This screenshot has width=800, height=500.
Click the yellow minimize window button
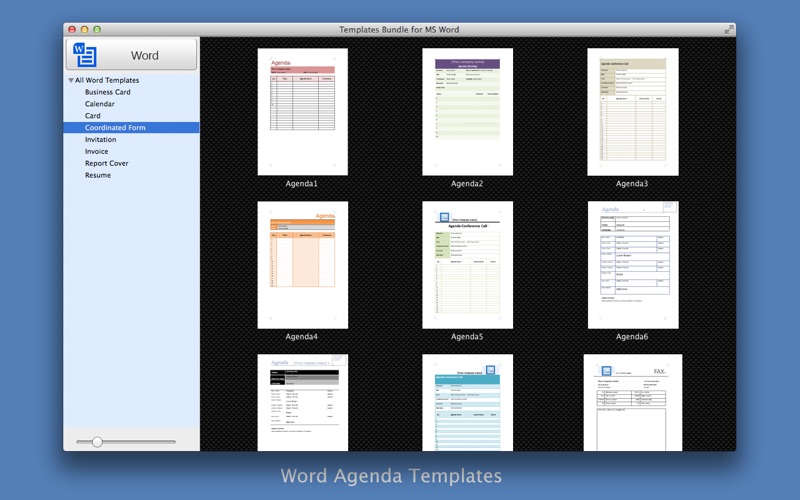click(x=85, y=30)
